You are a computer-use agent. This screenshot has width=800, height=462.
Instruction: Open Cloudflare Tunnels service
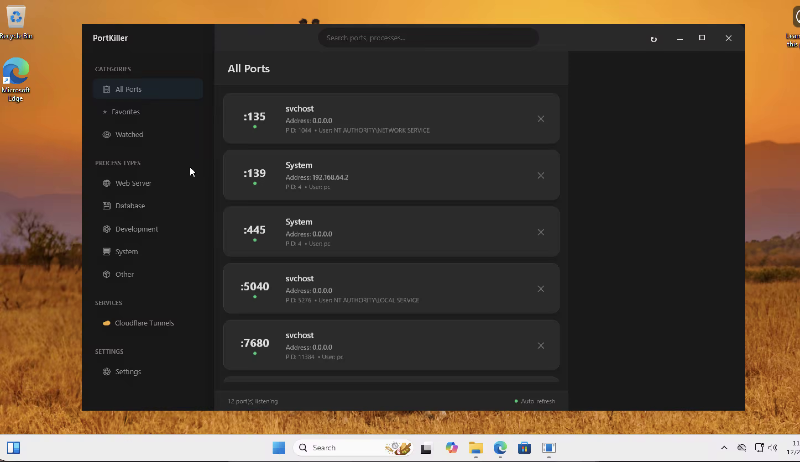pos(144,323)
